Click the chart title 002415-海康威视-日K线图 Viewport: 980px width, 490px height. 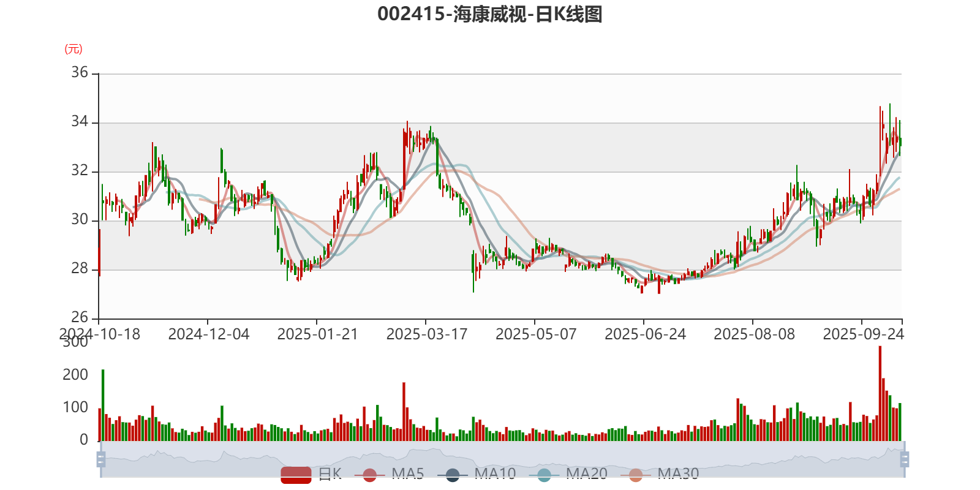tap(490, 14)
